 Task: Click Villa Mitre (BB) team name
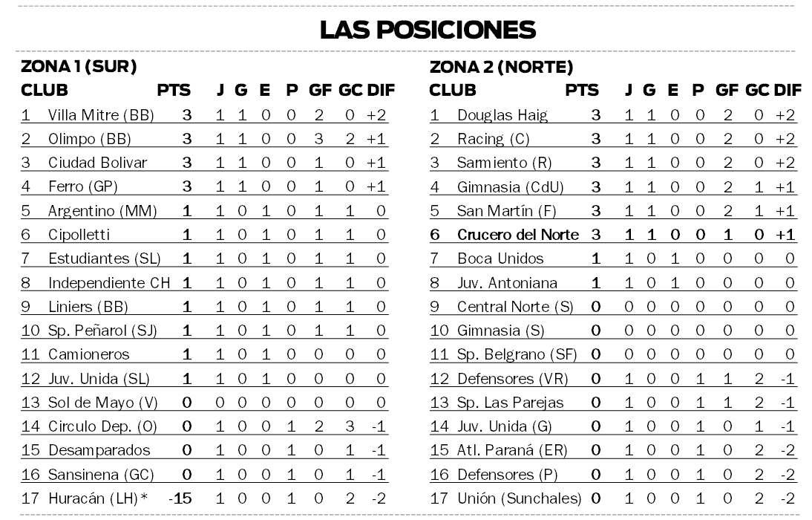click(x=101, y=114)
